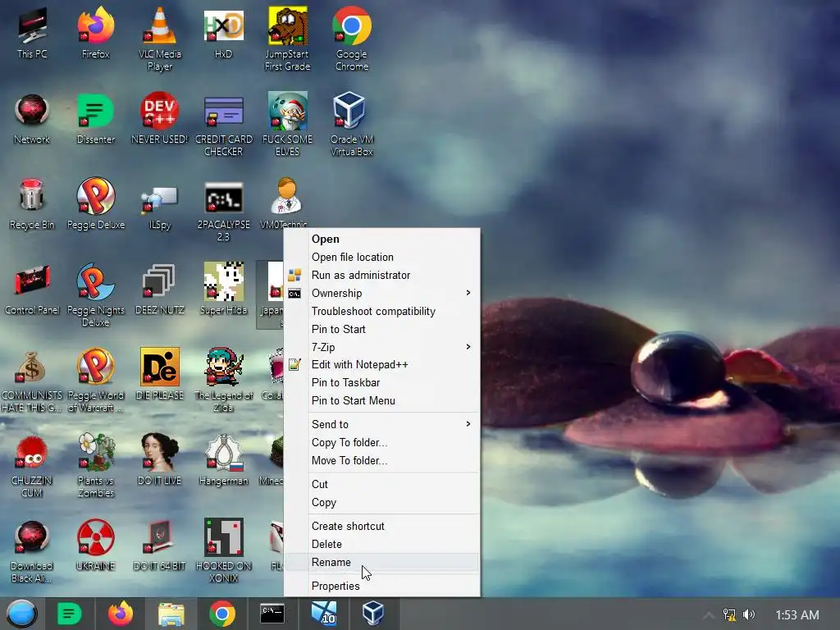Select the ILSpy desktop shortcut
This screenshot has height=630, width=840.
pyautogui.click(x=160, y=208)
